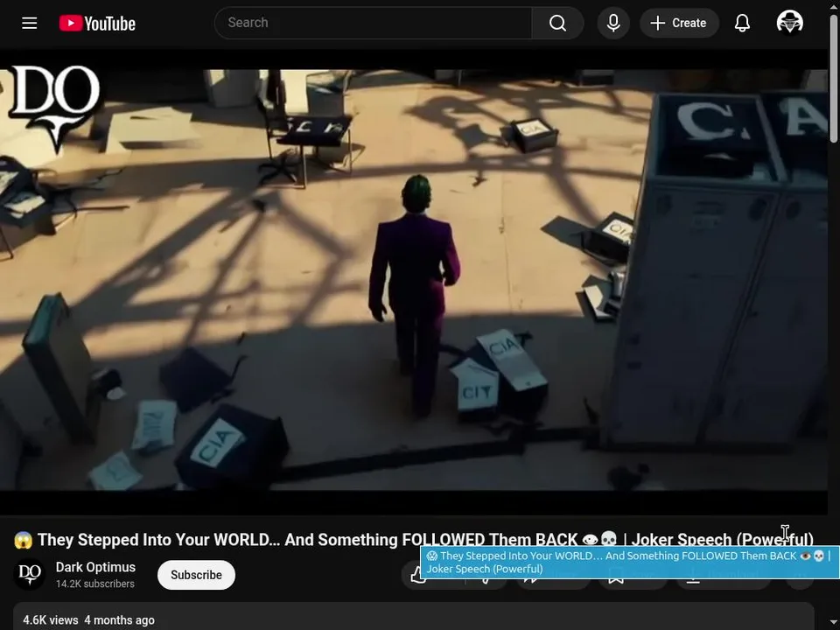Click the '4 months ago' text
Viewport: 840px width, 630px height.
pyautogui.click(x=120, y=619)
